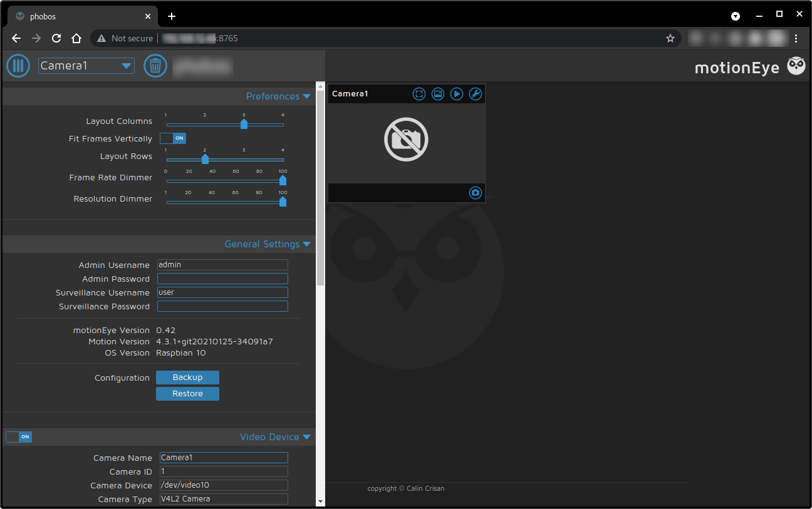Screen dimensions: 812x509
Task: Open a new browser tab
Action: coord(172,16)
